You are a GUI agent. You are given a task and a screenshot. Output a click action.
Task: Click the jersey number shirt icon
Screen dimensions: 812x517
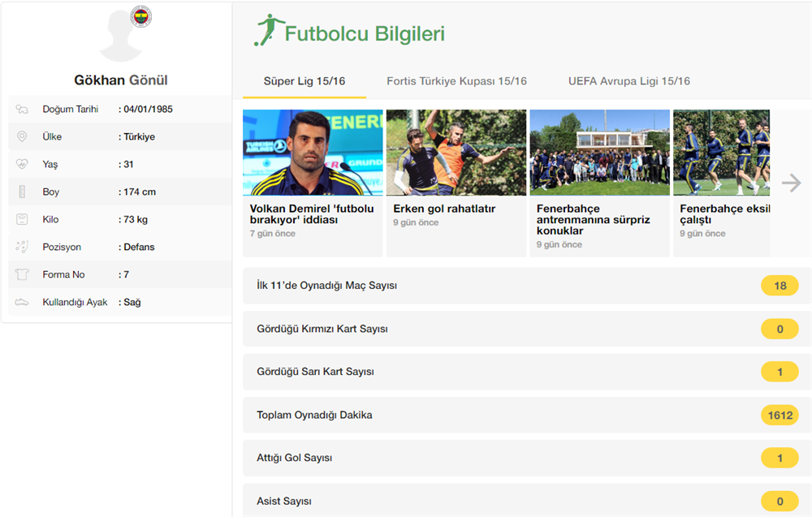[x=22, y=275]
